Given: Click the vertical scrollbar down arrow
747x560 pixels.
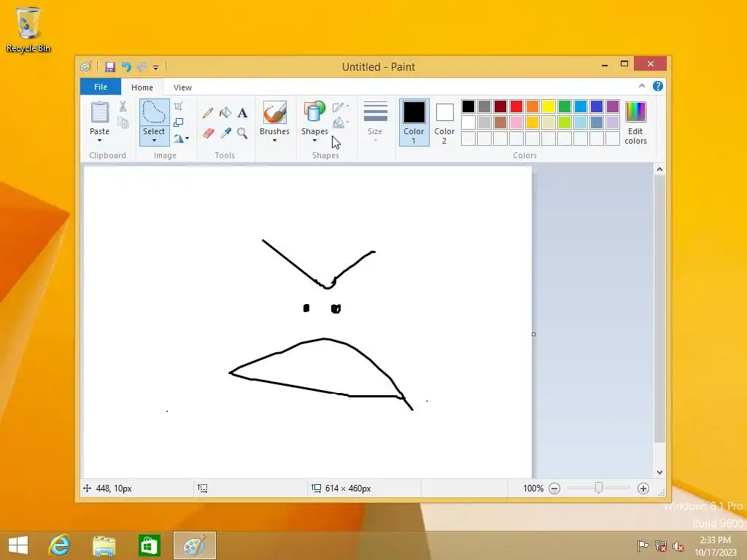Looking at the screenshot, I should 659,472.
